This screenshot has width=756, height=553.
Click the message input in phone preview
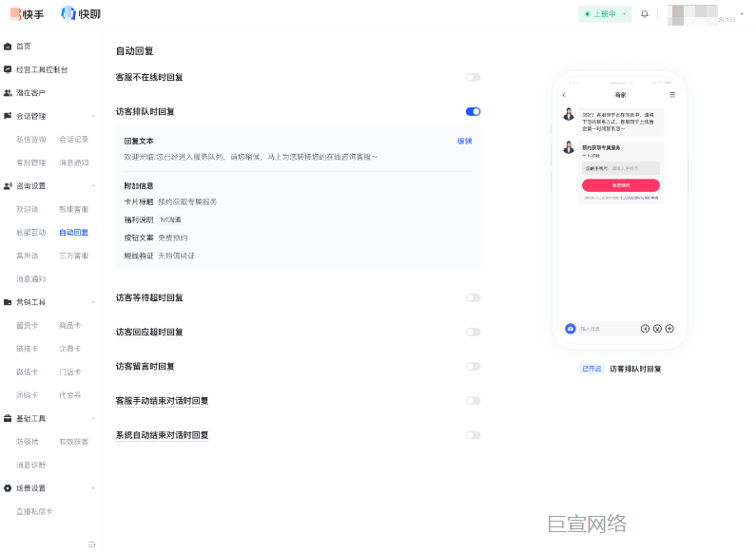click(x=608, y=329)
